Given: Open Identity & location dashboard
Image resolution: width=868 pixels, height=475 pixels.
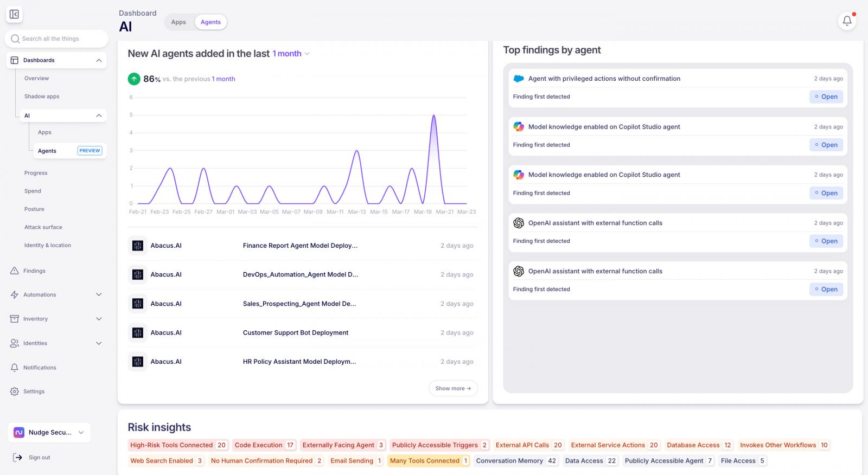Looking at the screenshot, I should click(x=48, y=245).
